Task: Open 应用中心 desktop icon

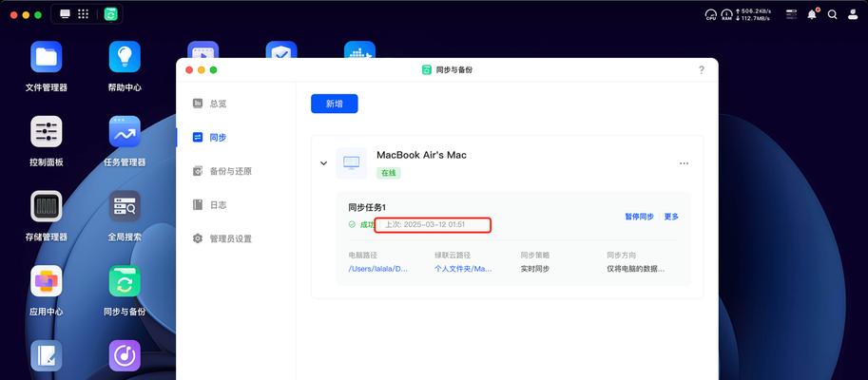Action: tap(46, 281)
